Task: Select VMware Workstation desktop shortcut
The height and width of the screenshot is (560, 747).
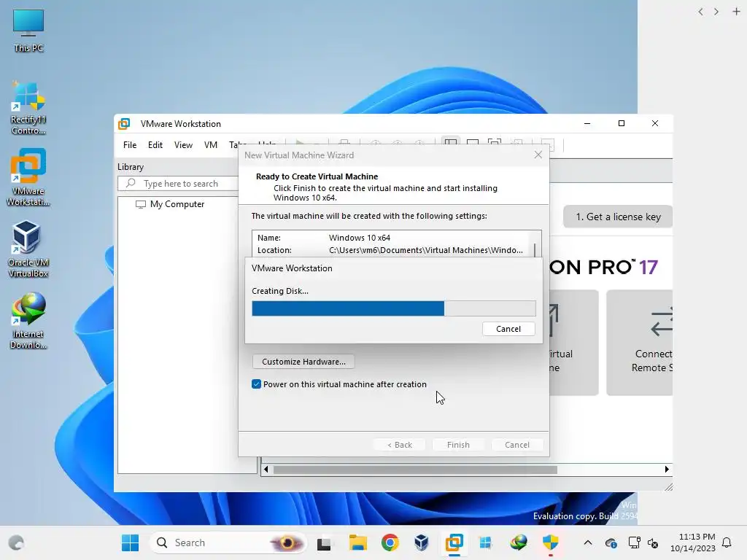Action: tap(28, 178)
